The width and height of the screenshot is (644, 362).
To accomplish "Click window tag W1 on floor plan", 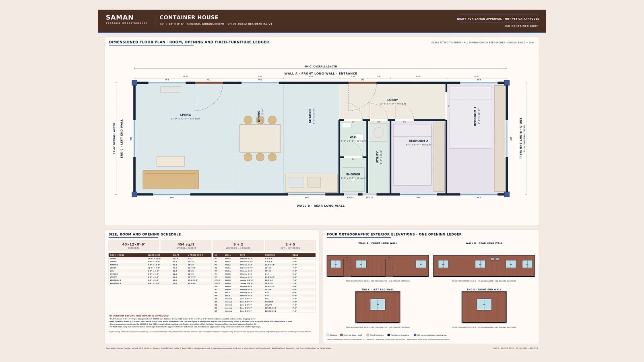I will point(167,80).
